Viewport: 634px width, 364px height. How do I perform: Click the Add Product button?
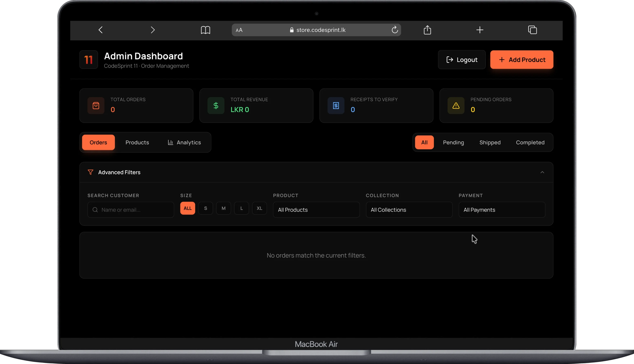522,60
